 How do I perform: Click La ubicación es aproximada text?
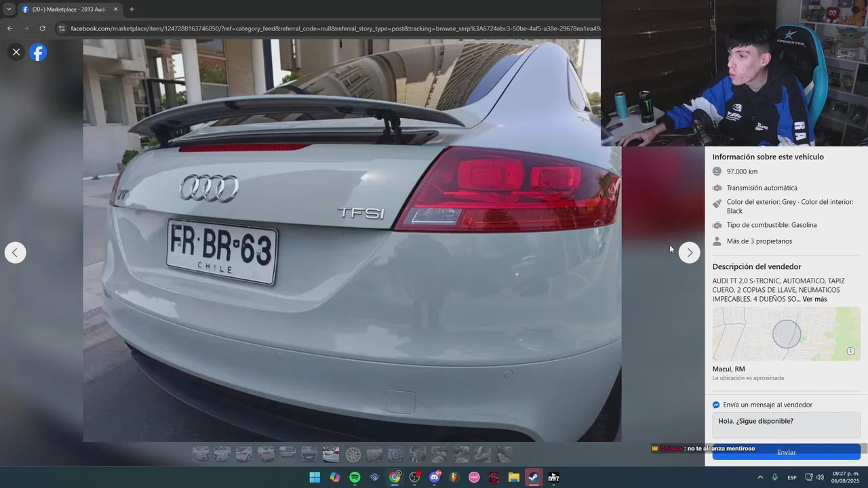[x=748, y=378]
